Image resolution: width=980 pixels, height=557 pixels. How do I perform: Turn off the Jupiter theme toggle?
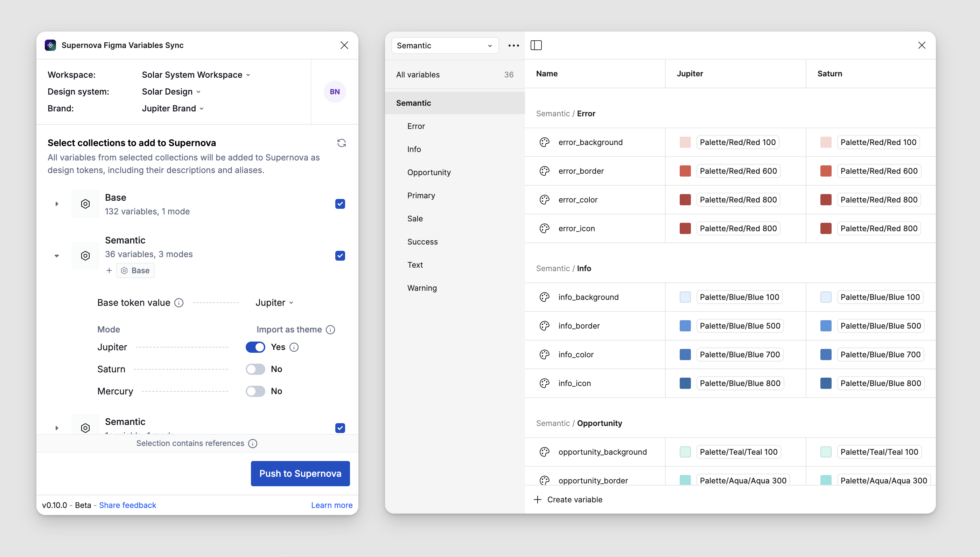255,348
